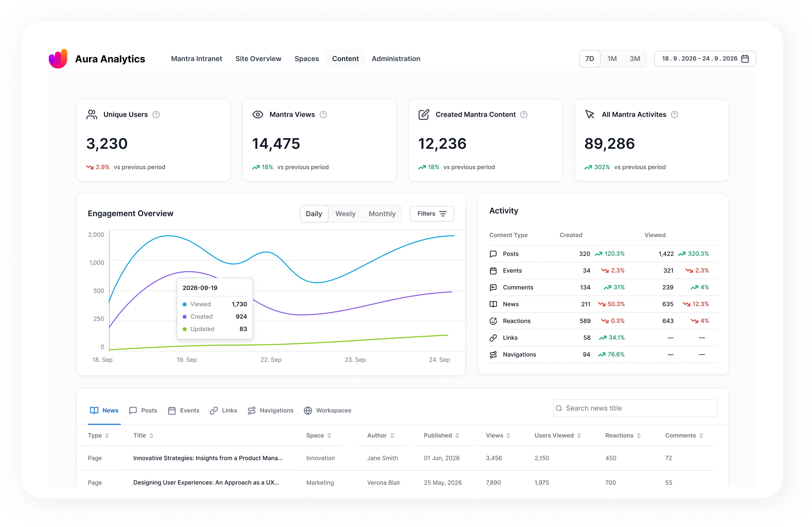Click the Navigations icon in Activity table
Viewport: 812px width, 527px height.
pos(493,355)
